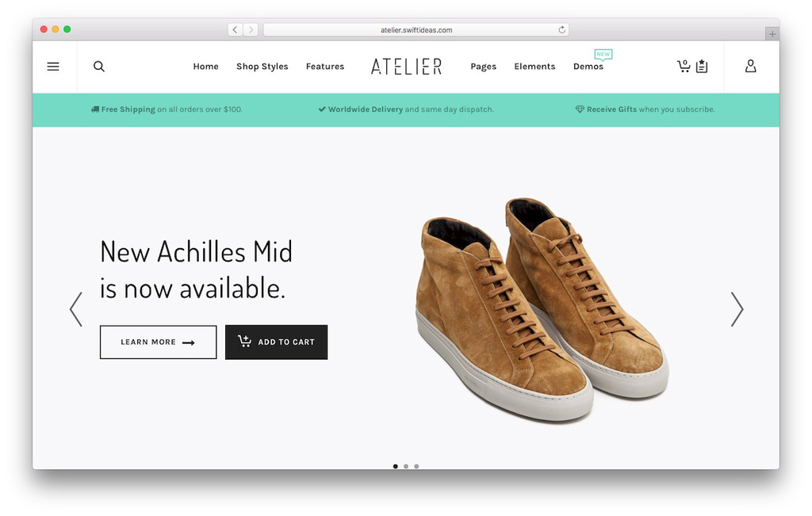812x516 pixels.
Task: Open the shopping cart icon
Action: pyautogui.click(x=684, y=66)
